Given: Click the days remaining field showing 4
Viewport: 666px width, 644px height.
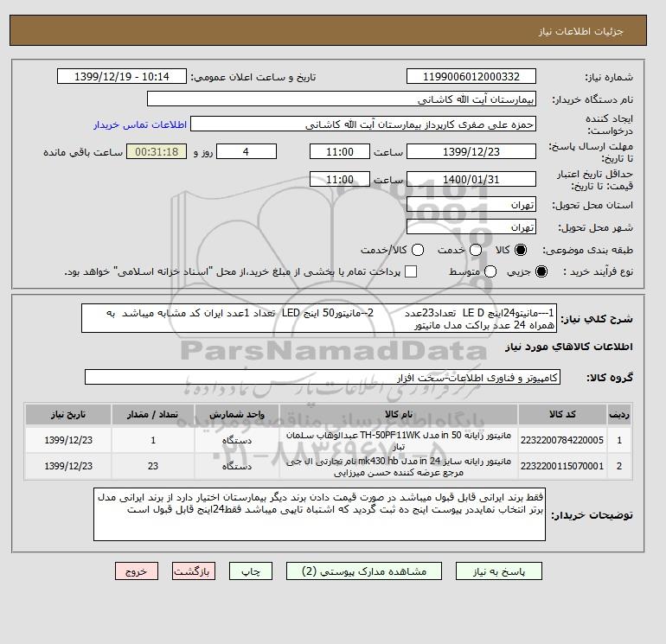Looking at the screenshot, I should coord(247,151).
